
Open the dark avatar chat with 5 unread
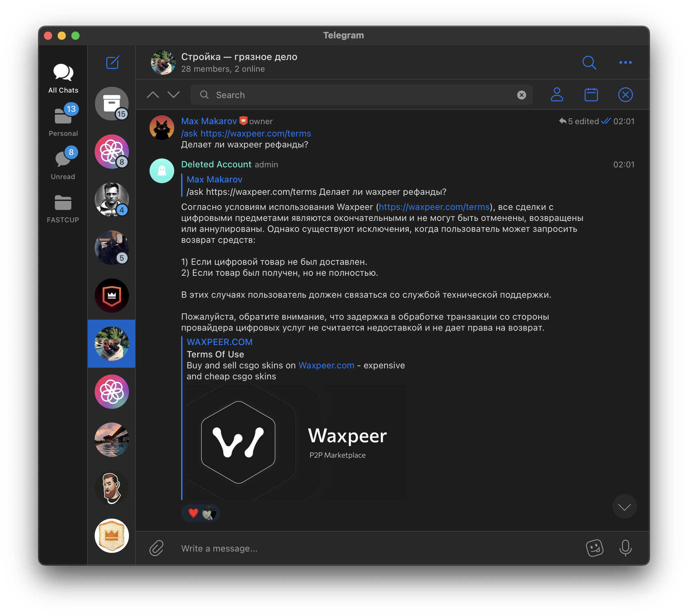pyautogui.click(x=112, y=247)
